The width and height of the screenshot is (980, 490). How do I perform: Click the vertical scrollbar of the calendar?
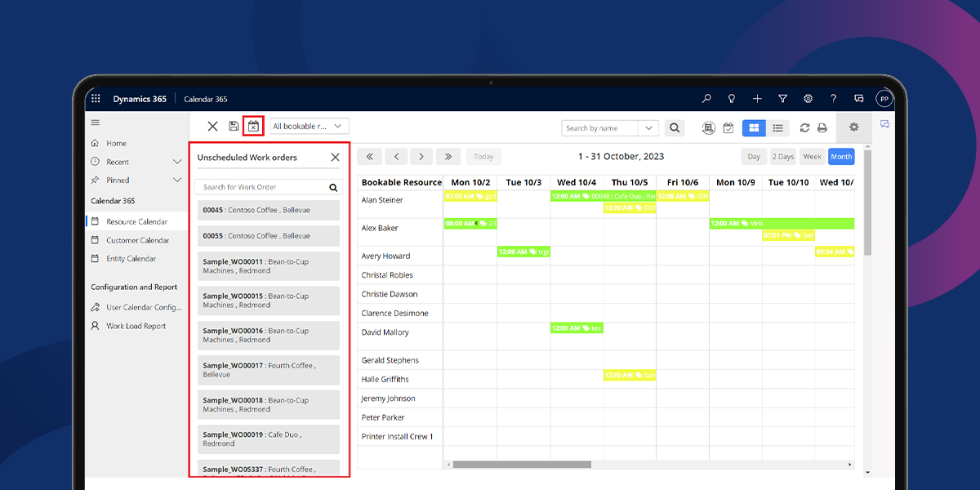click(x=866, y=203)
